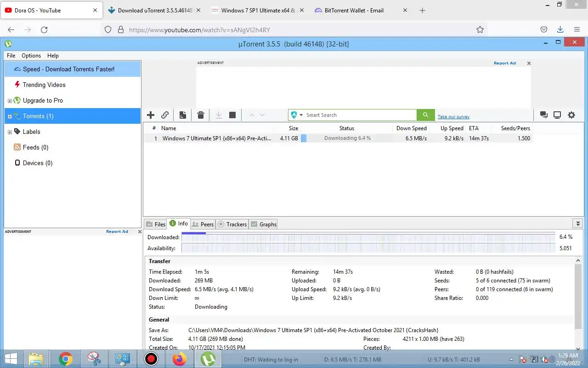Click the Smart Search input field
Screen dimensions: 588x368
pyautogui.click(x=361, y=115)
